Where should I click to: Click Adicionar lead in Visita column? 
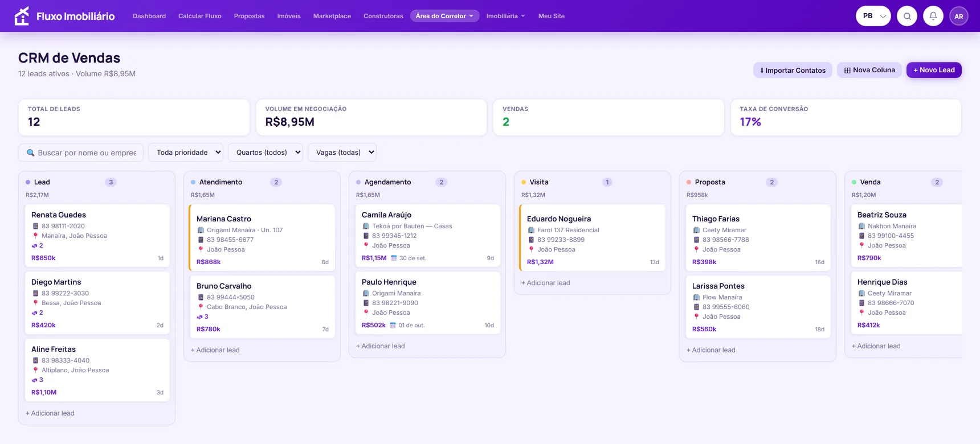(x=546, y=283)
